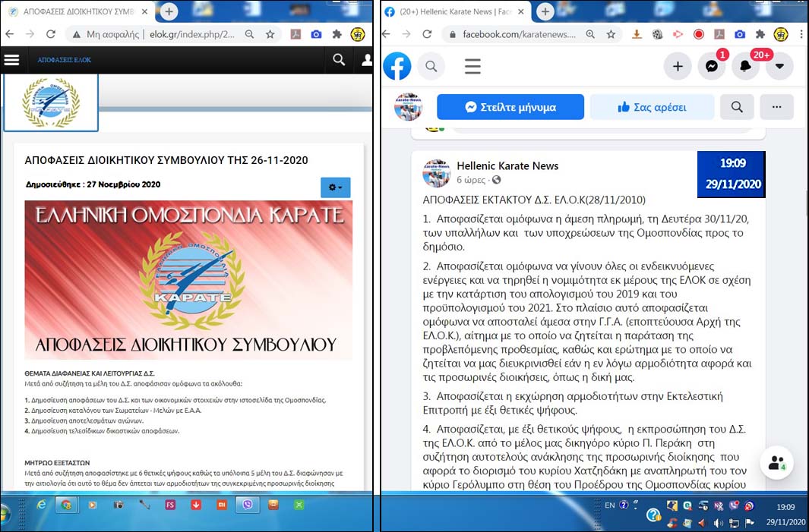Image resolution: width=809 pixels, height=532 pixels.
Task: Open the Hellenic Karate News post author link
Action: pyautogui.click(x=507, y=165)
